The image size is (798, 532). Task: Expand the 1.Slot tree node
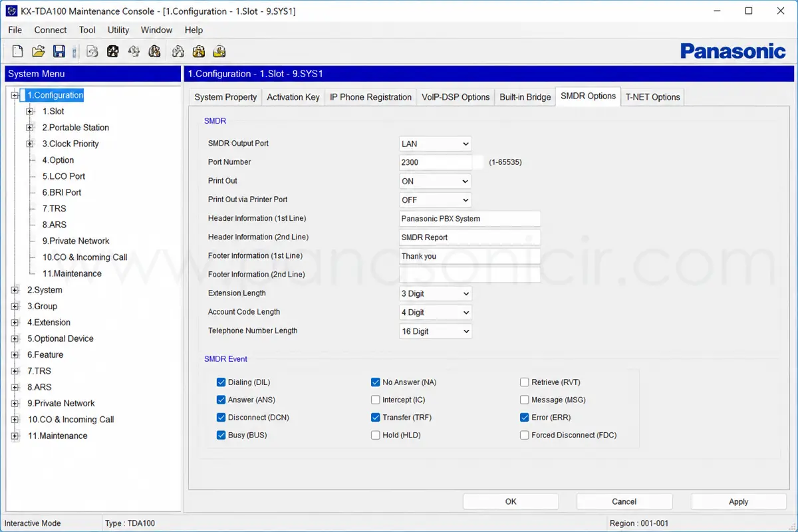(x=30, y=111)
